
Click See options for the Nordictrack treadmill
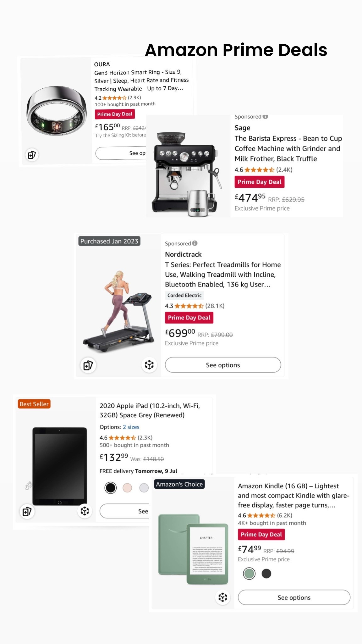point(223,365)
